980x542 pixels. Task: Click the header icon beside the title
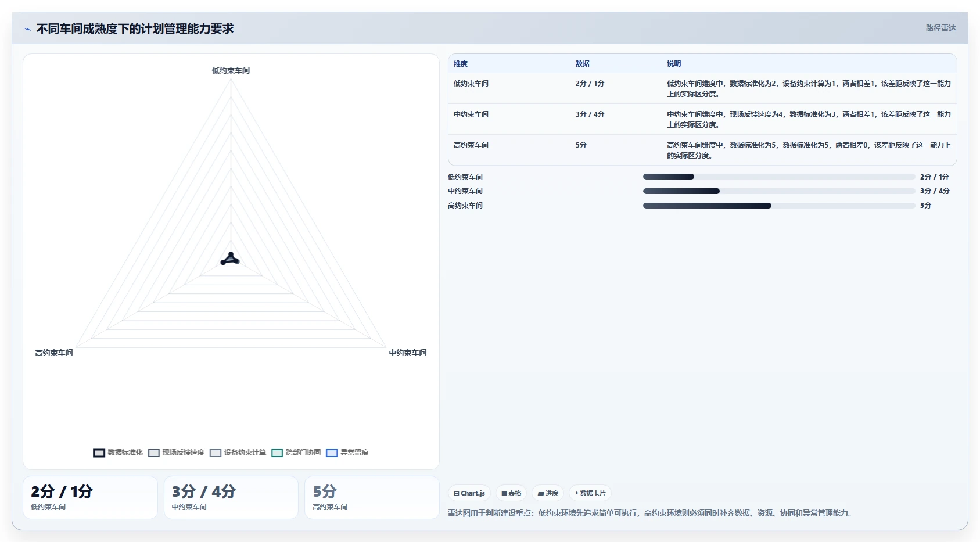27,29
